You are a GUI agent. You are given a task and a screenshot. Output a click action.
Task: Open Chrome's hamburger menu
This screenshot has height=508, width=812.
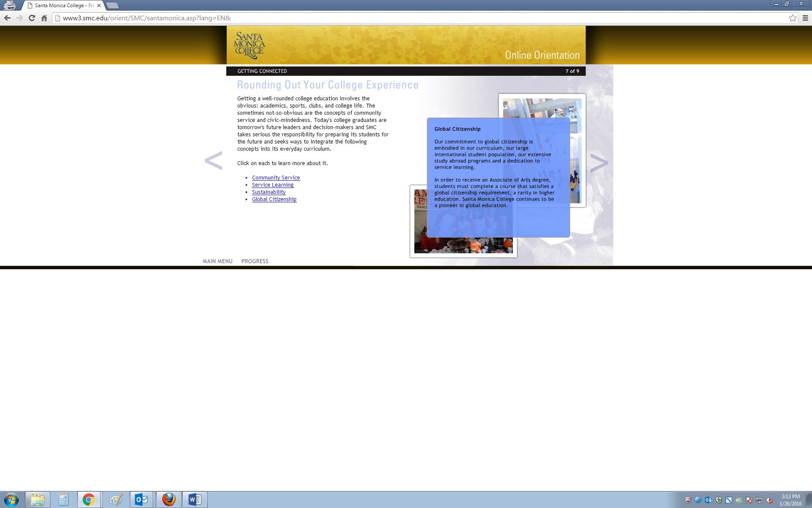pos(805,18)
